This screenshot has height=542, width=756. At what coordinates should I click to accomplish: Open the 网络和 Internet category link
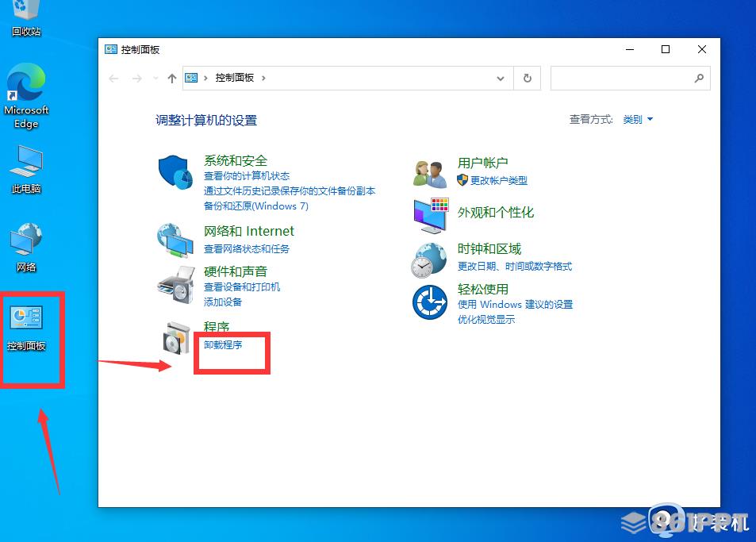pyautogui.click(x=249, y=231)
